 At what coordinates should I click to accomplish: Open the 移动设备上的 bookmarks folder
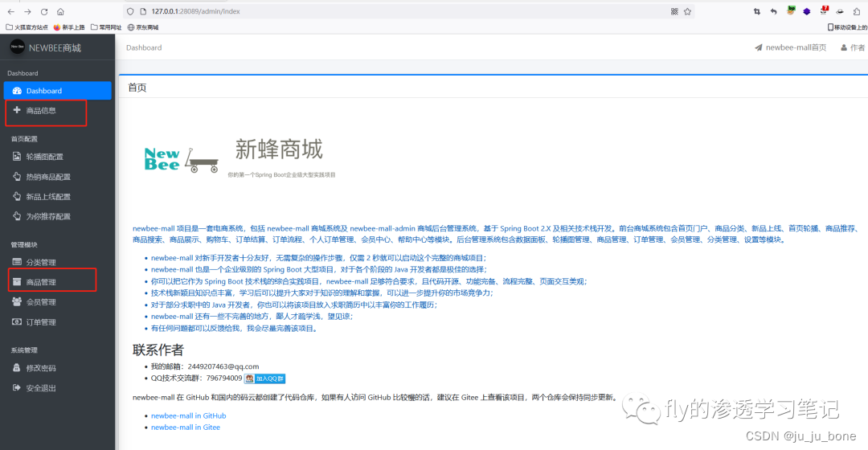click(848, 27)
